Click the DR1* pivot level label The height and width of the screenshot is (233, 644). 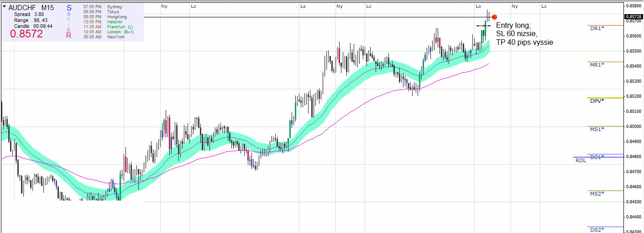point(597,28)
